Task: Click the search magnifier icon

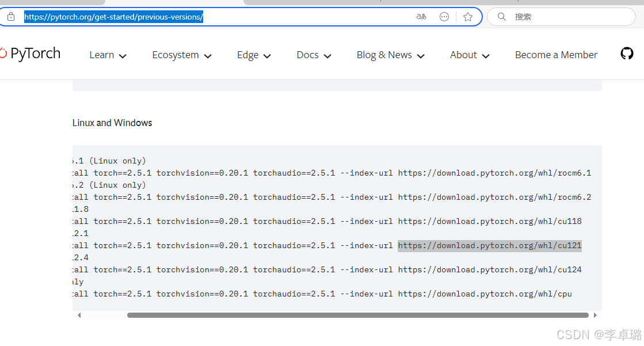Action: click(x=502, y=17)
